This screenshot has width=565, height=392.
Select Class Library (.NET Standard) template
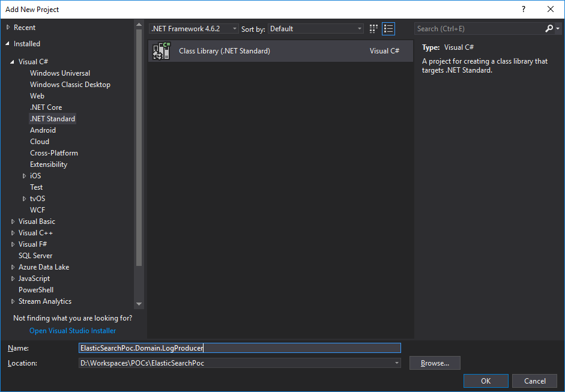(280, 51)
